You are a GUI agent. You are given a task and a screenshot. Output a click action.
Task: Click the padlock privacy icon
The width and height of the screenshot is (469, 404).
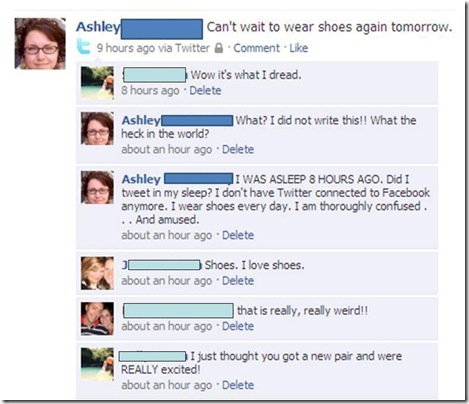pos(219,48)
